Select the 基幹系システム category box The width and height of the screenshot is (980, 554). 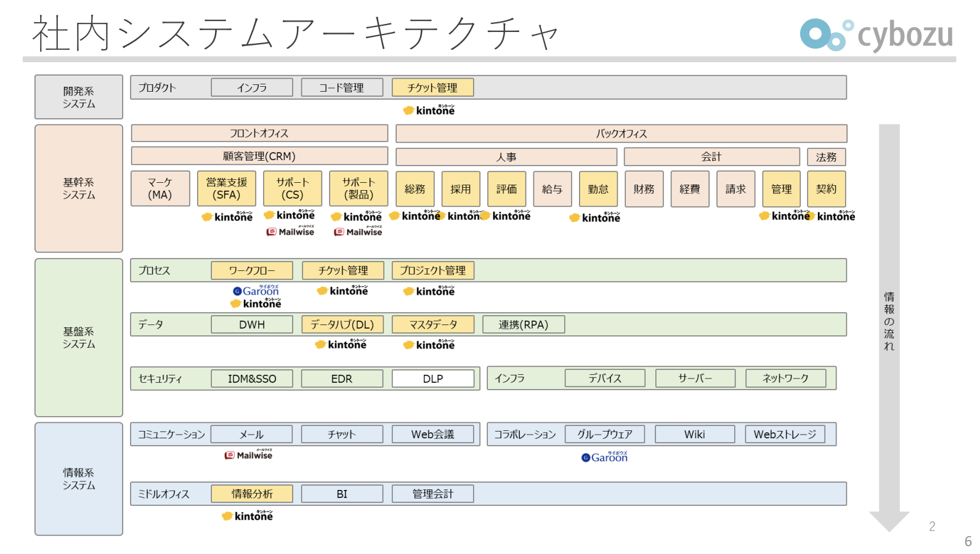tap(79, 188)
